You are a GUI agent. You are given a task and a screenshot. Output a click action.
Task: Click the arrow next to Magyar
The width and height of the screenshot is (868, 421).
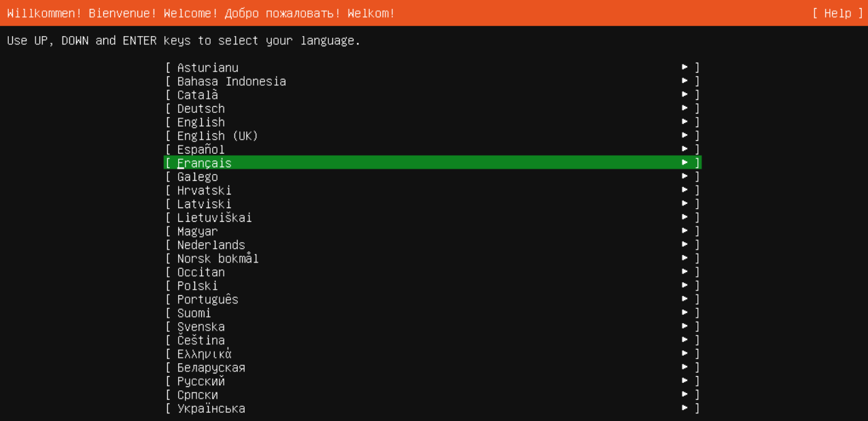[x=684, y=231]
